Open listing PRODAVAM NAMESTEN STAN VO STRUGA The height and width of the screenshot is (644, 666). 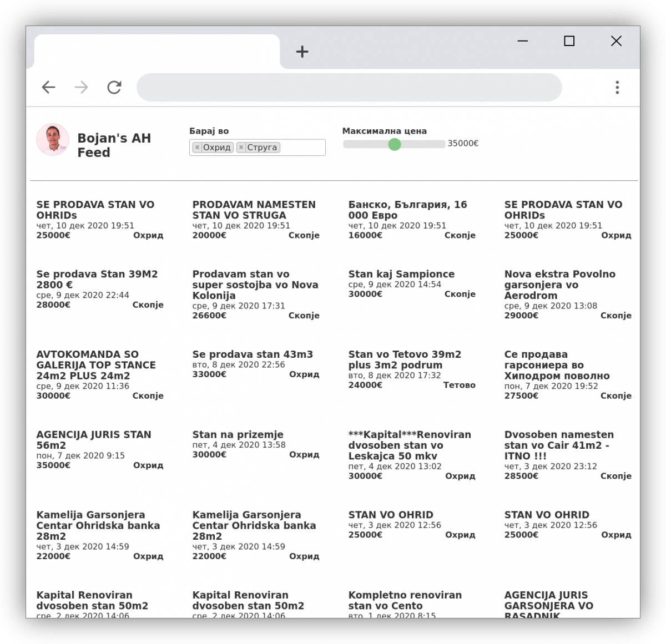(x=254, y=210)
